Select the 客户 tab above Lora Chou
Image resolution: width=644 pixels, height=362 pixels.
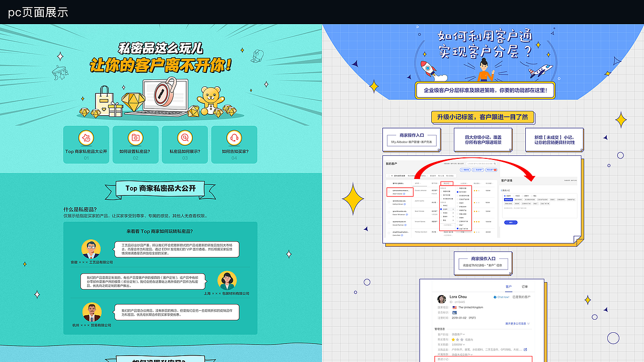(508, 287)
